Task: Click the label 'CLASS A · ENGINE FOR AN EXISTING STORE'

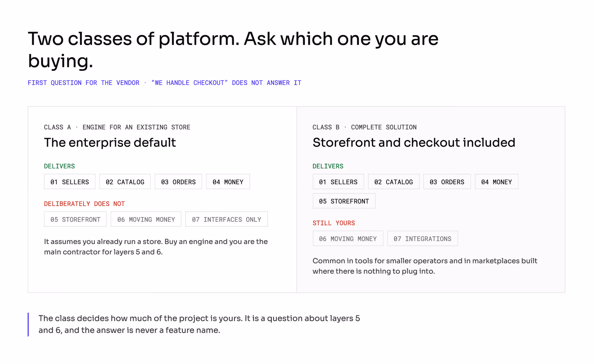Action: point(117,127)
